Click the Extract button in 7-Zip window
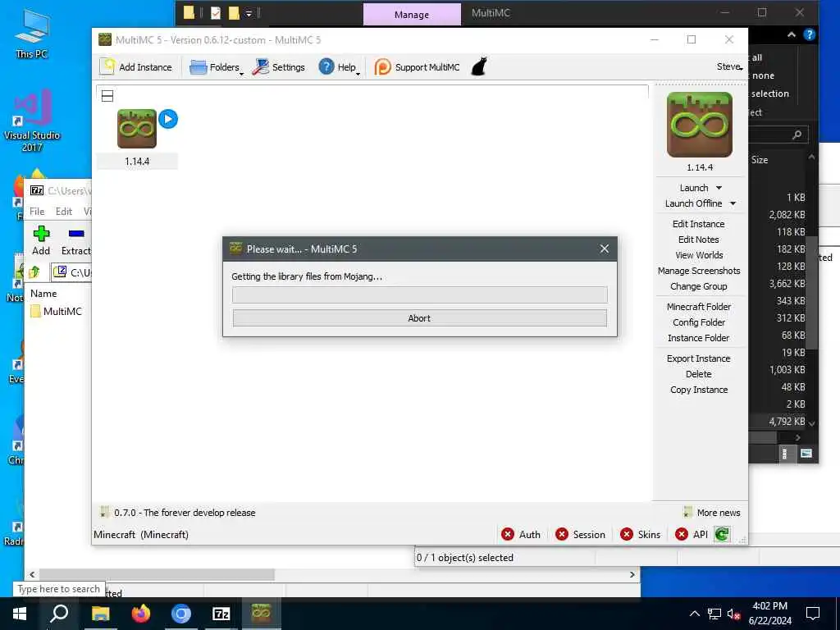Viewport: 840px width, 630px height. [x=76, y=240]
